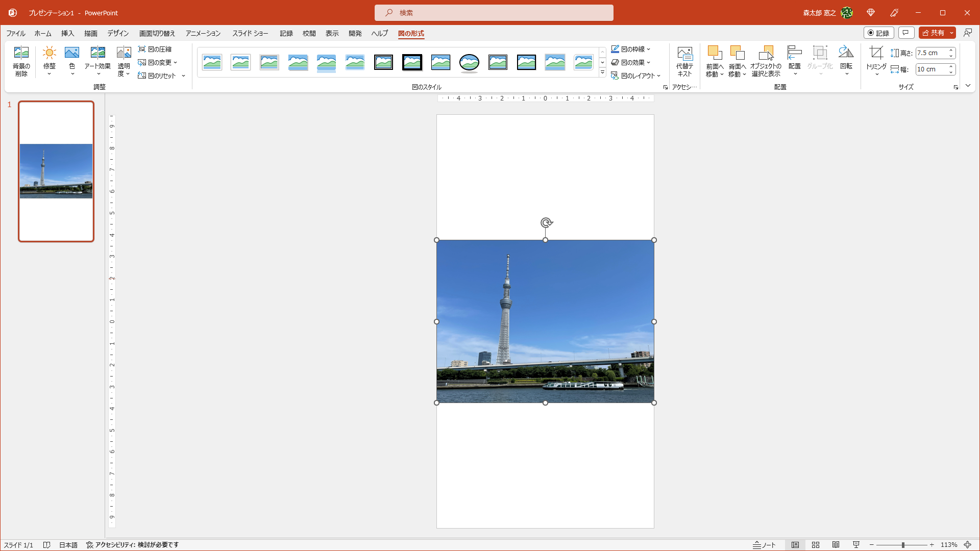Click the 回転 rotate icon

846,53
